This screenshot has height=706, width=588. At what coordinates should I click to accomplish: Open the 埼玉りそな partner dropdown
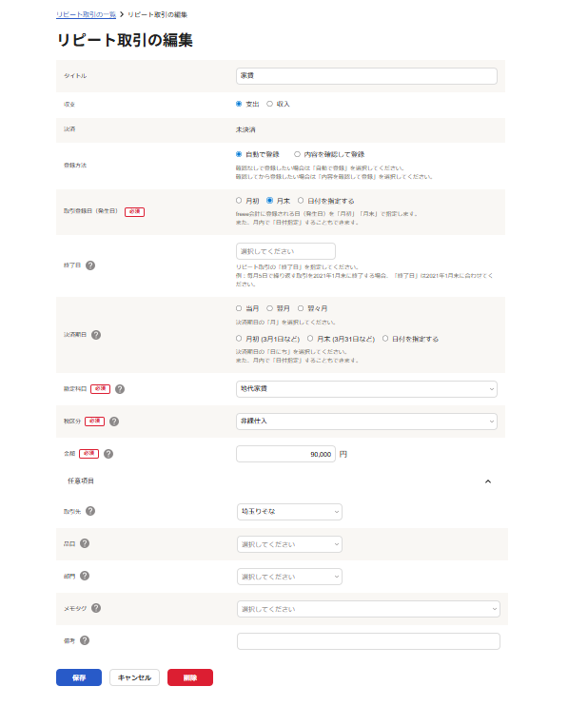pyautogui.click(x=289, y=512)
